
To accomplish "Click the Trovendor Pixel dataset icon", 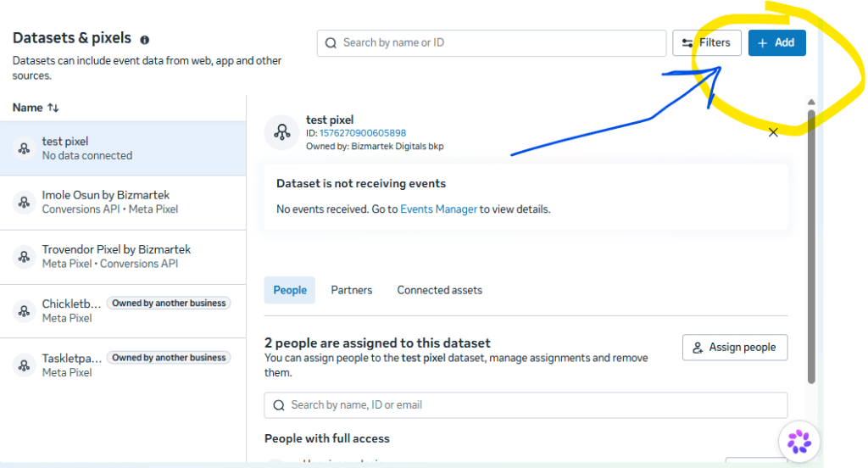I will (x=25, y=256).
